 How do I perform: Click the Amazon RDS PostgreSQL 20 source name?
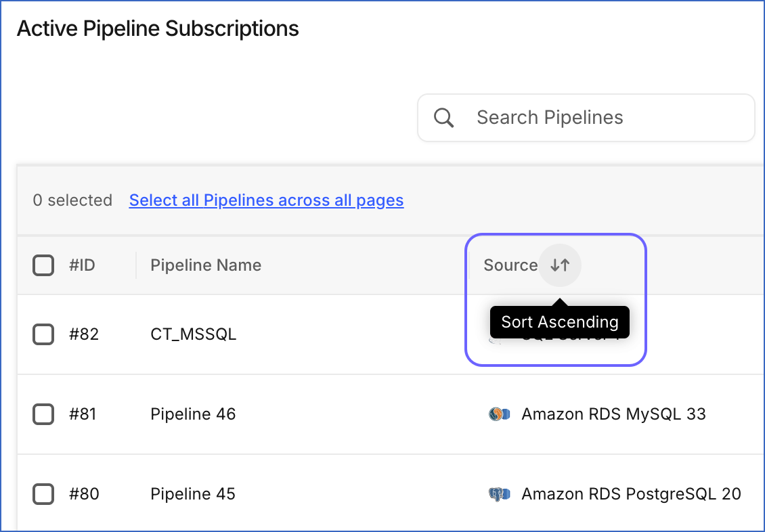(632, 494)
